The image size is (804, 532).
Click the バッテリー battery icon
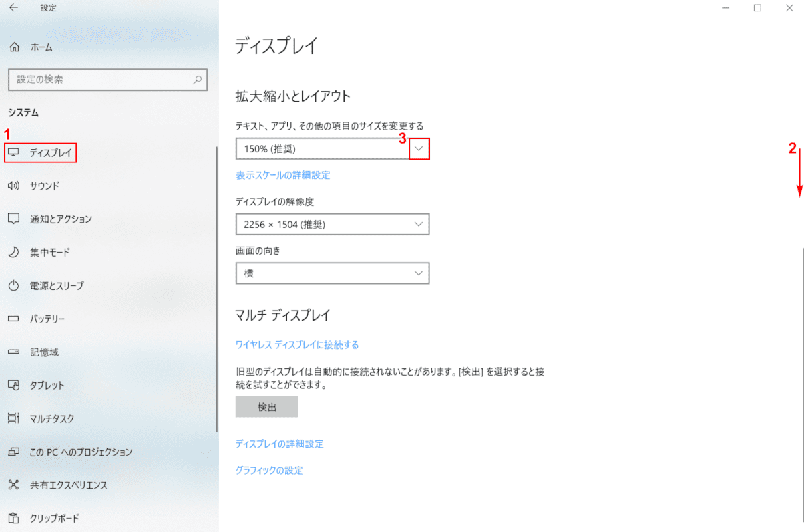pos(14,319)
